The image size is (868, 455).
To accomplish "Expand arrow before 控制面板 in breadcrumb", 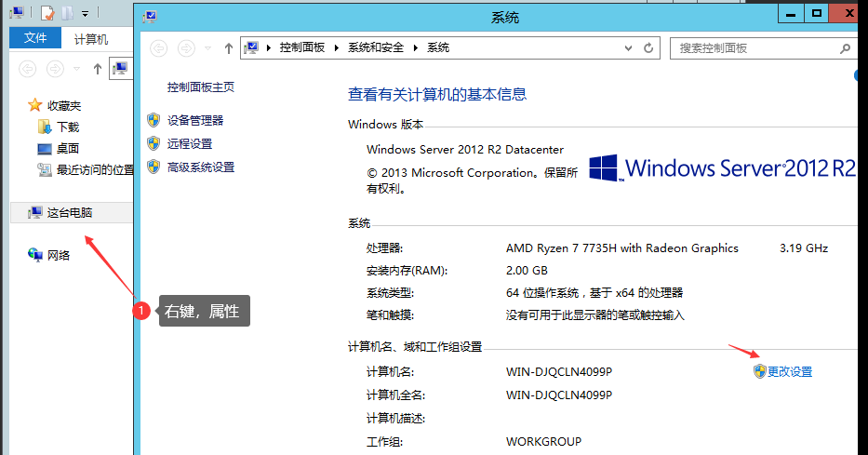I will point(269,48).
